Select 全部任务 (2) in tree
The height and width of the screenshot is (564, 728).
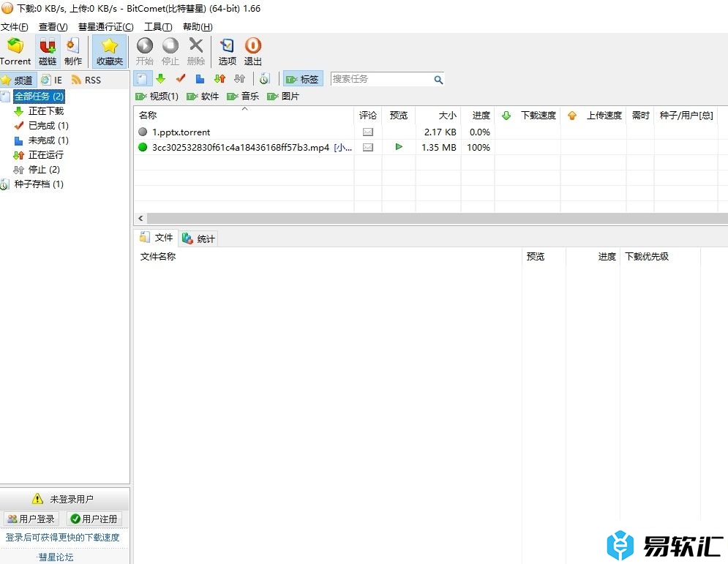click(39, 96)
